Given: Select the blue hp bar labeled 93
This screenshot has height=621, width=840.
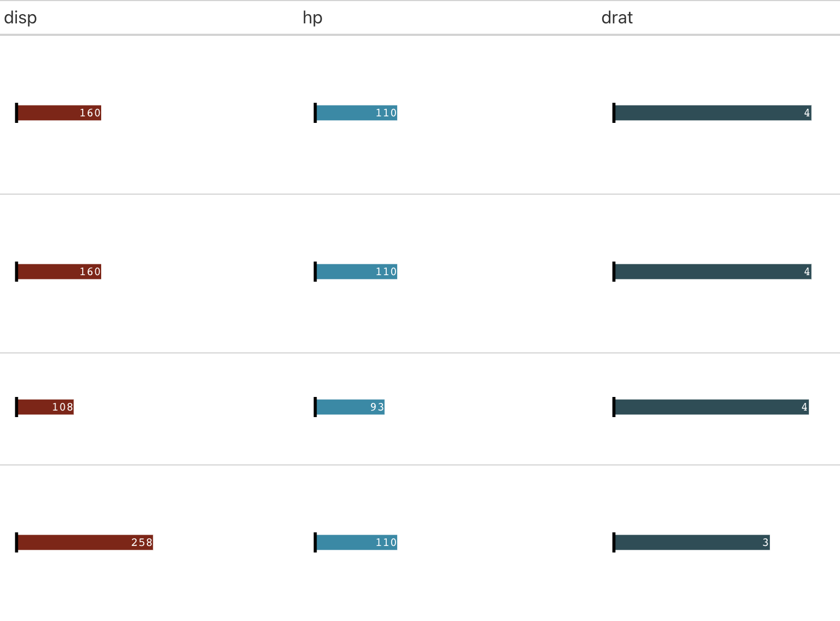Looking at the screenshot, I should [350, 407].
